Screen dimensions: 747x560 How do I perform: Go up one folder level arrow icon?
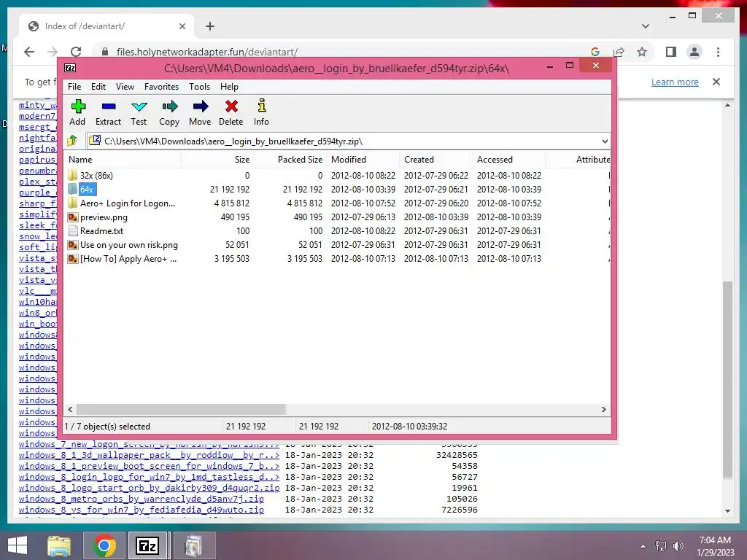click(x=72, y=141)
